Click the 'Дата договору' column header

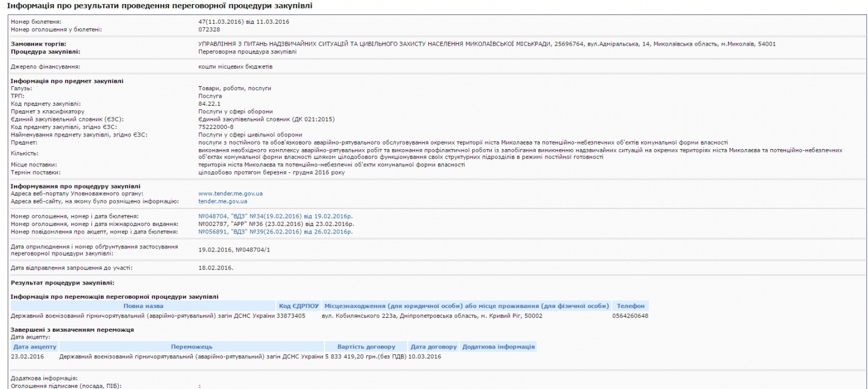pyautogui.click(x=433, y=347)
